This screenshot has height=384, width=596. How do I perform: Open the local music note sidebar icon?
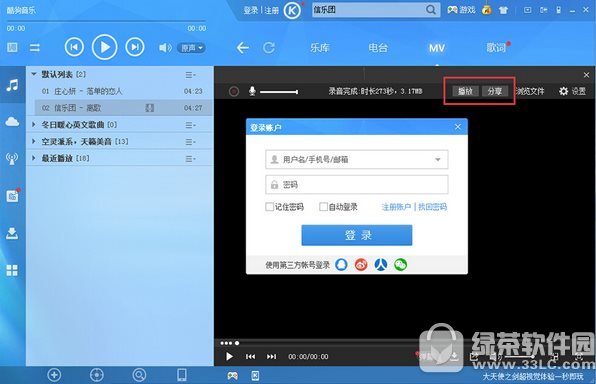pyautogui.click(x=12, y=85)
